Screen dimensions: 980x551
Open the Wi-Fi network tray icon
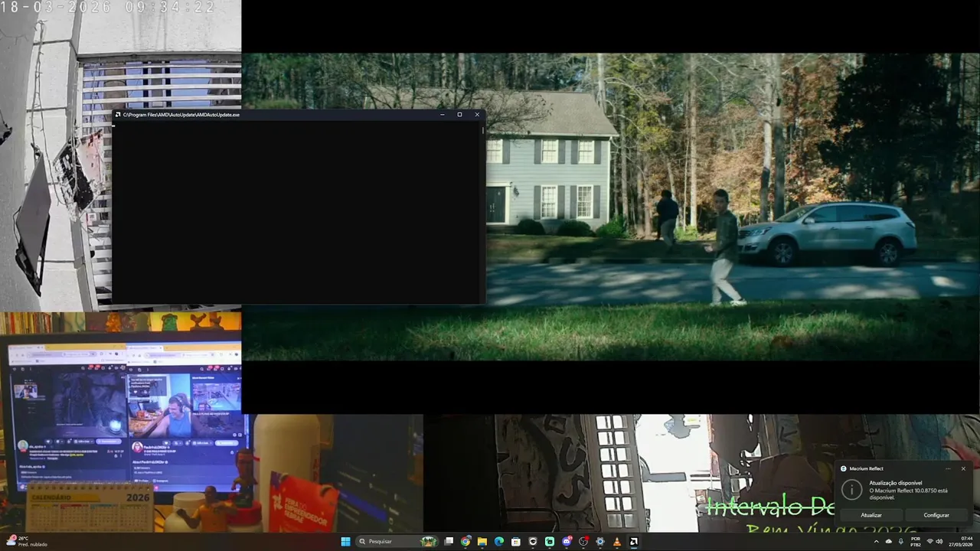pyautogui.click(x=930, y=541)
